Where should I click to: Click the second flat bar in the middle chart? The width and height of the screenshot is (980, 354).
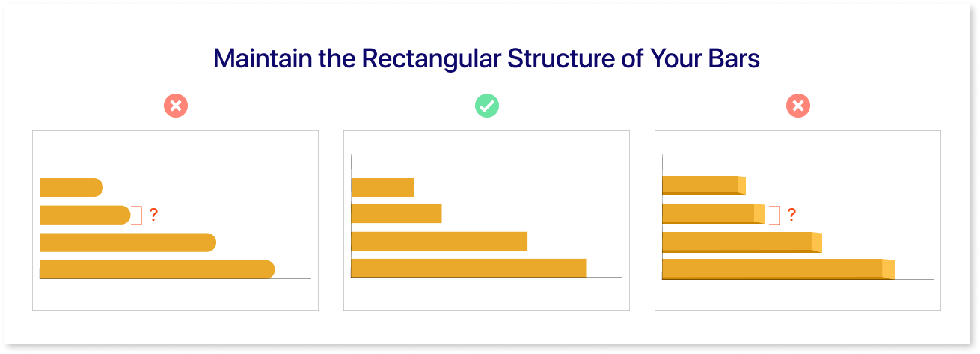396,214
